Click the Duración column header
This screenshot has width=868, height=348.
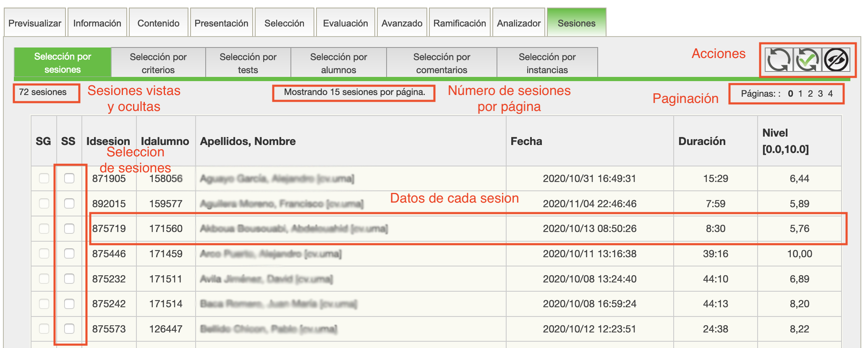[702, 141]
